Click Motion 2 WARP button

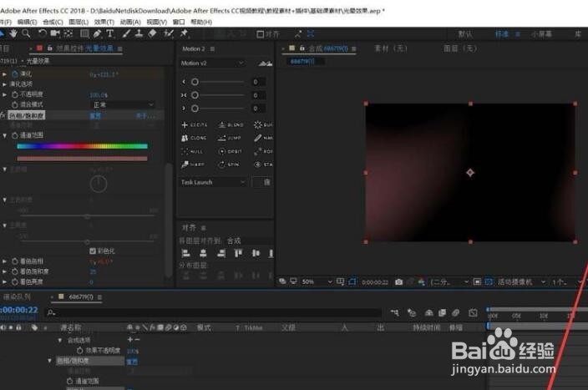[193, 165]
